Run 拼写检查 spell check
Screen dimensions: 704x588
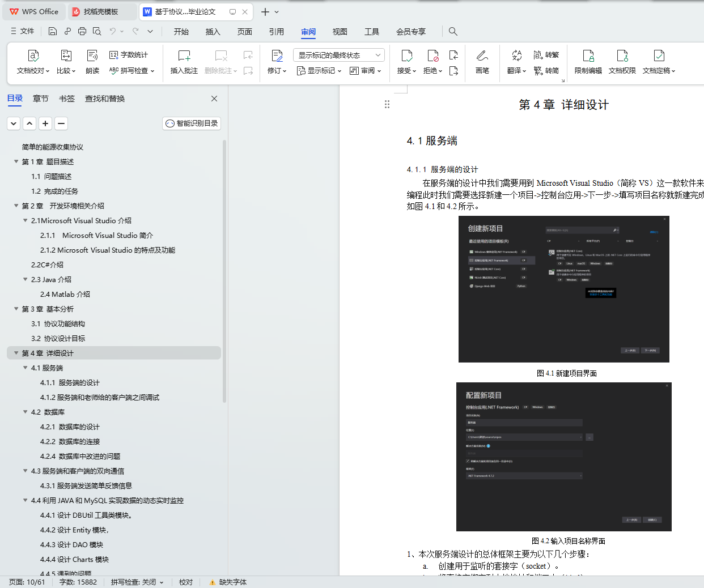pos(132,71)
